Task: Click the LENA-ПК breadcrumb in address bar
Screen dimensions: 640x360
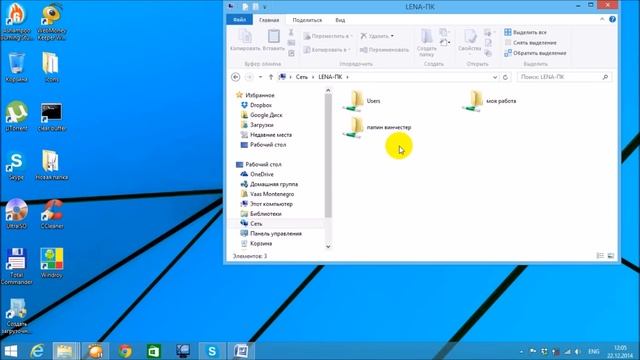Action: click(x=330, y=77)
